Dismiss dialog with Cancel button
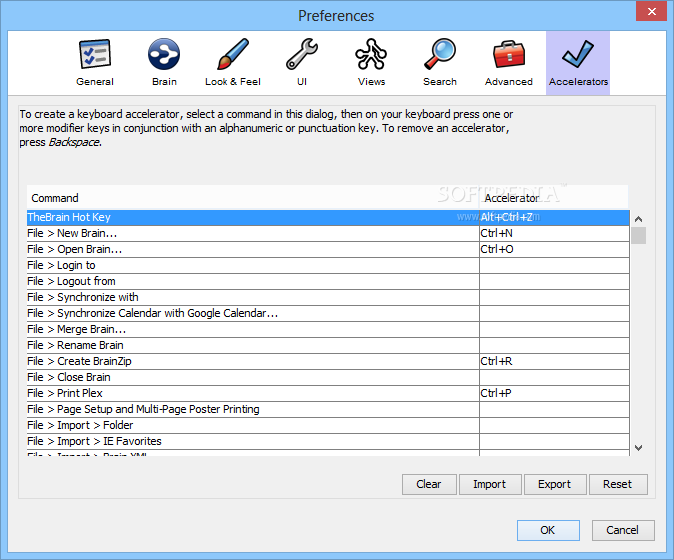This screenshot has height=560, width=674. click(623, 530)
